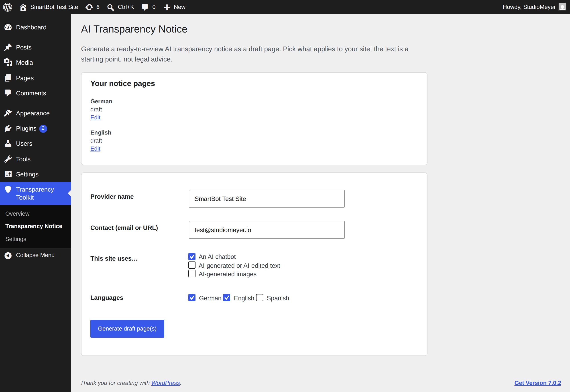Focus the Provider name input field
The image size is (570, 392).
point(267,199)
